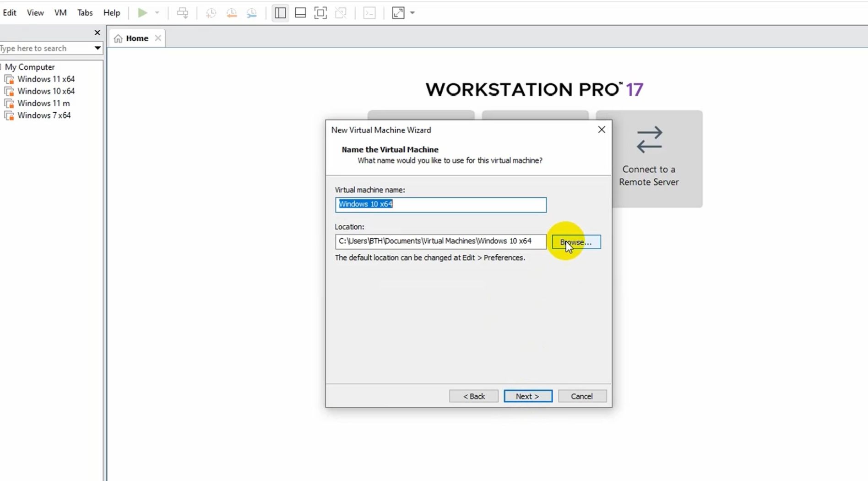Click the Name the Virtual Machine heading
The image size is (868, 481).
(390, 149)
